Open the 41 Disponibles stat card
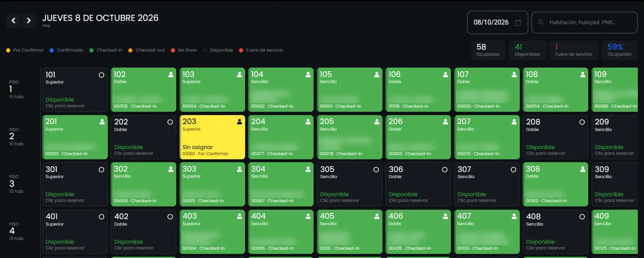644x258 pixels. pos(527,50)
